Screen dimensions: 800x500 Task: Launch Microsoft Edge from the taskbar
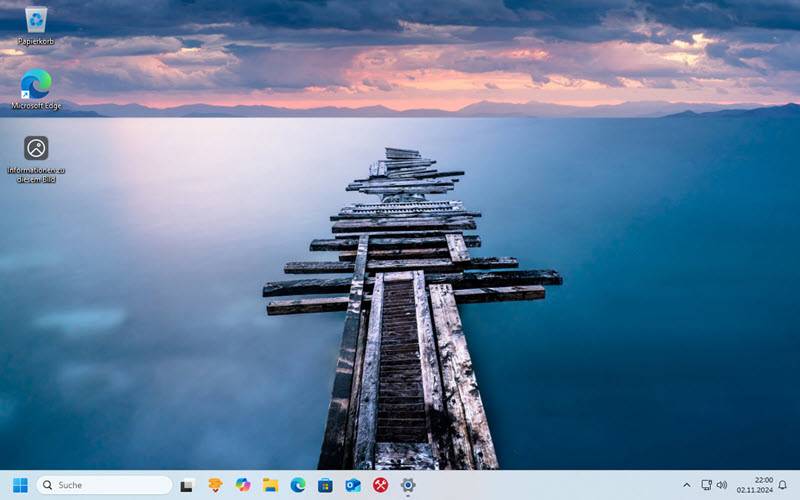[298, 485]
